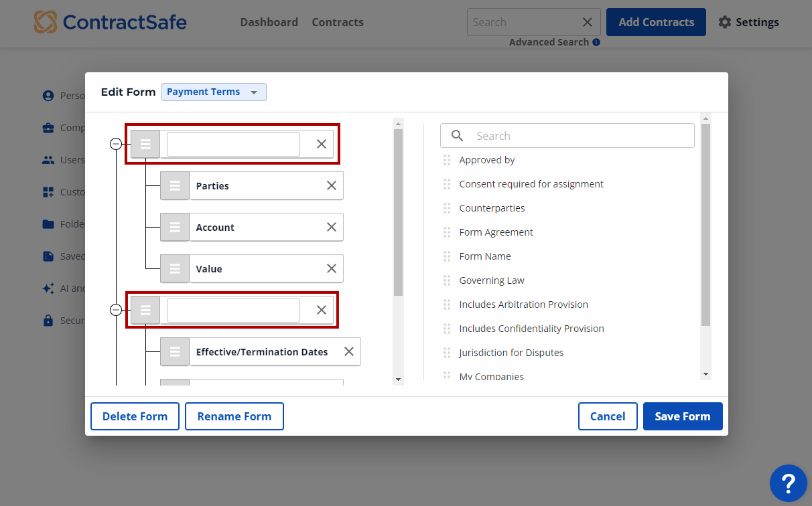
Task: Click the Rename Form button
Action: tap(234, 416)
